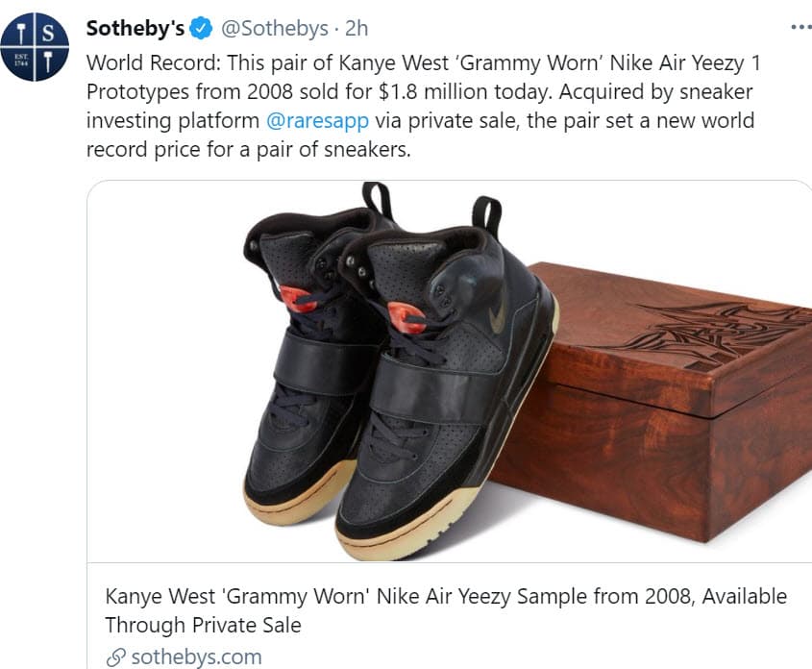Click the blue verified checkmark badge

pyautogui.click(x=201, y=28)
